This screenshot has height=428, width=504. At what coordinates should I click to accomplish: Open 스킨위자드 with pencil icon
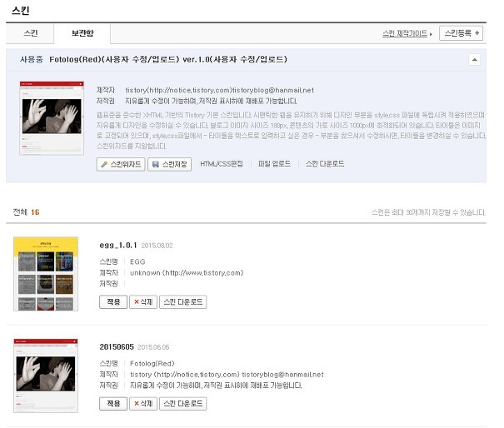[121, 164]
